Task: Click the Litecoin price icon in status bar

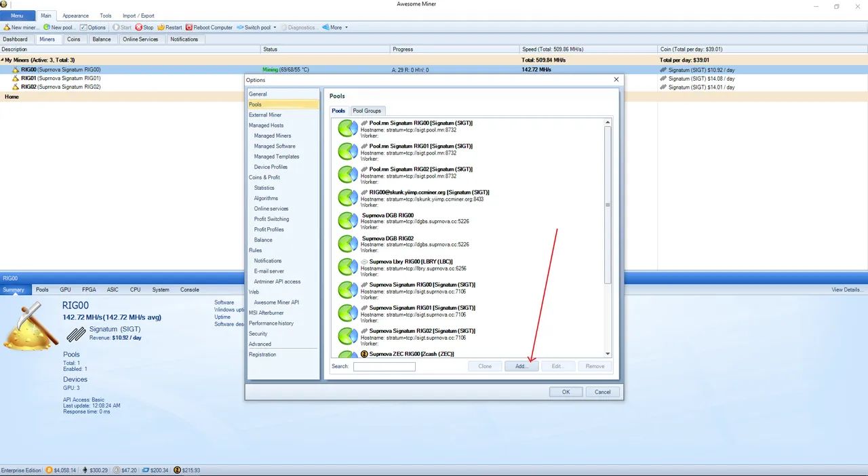Action: click(x=117, y=470)
